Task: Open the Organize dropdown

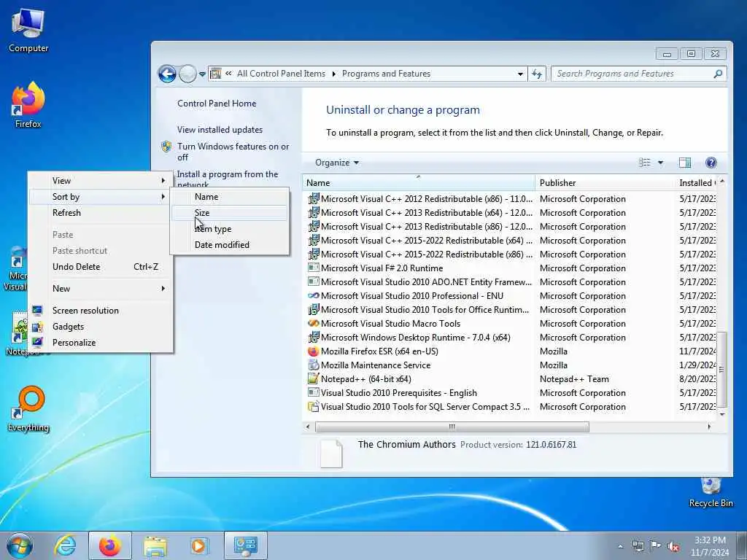Action: (x=337, y=163)
